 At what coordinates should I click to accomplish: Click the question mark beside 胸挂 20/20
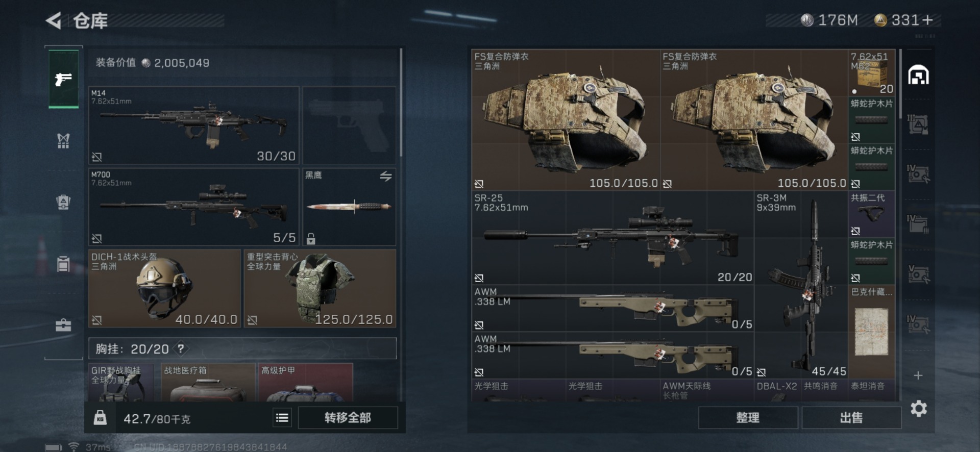pyautogui.click(x=181, y=349)
